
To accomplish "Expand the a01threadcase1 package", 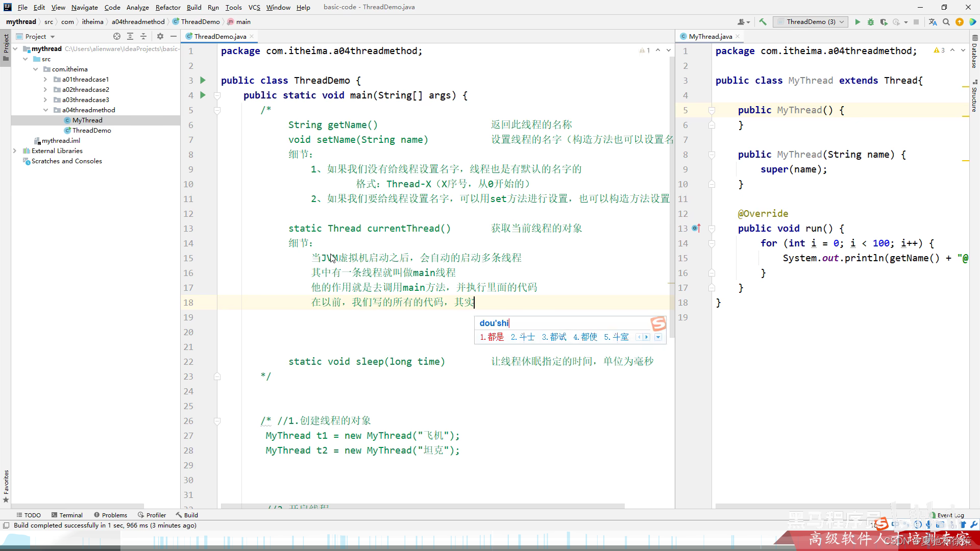I will [45, 80].
